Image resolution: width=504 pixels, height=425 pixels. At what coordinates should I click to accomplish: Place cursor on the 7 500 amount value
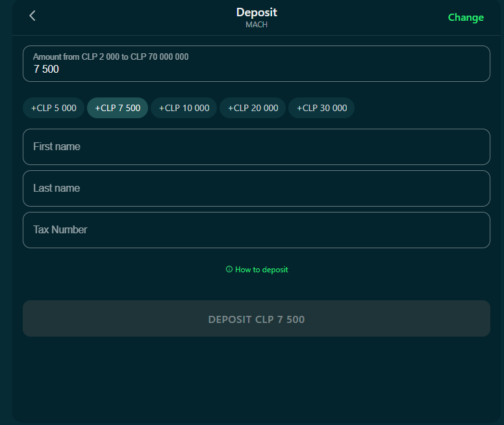46,70
